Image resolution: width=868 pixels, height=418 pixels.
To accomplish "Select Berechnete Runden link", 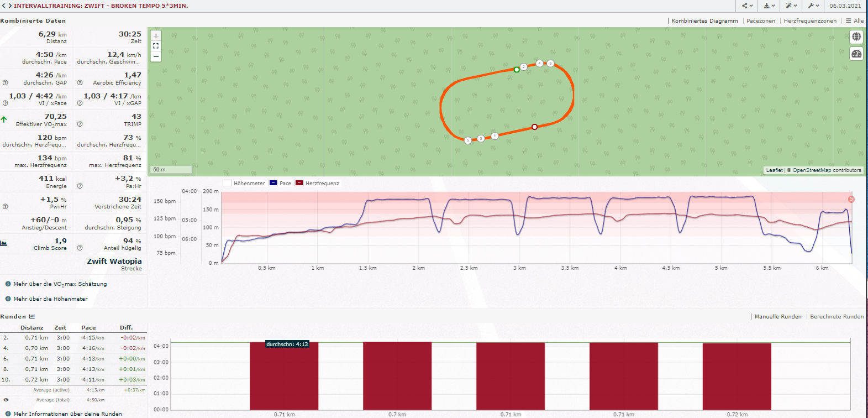I will point(837,317).
